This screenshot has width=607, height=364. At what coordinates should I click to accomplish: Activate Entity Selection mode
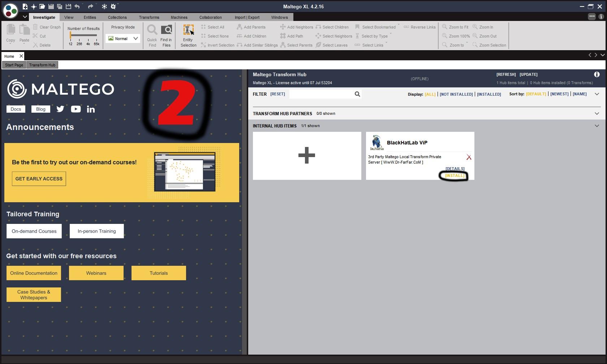click(x=189, y=35)
